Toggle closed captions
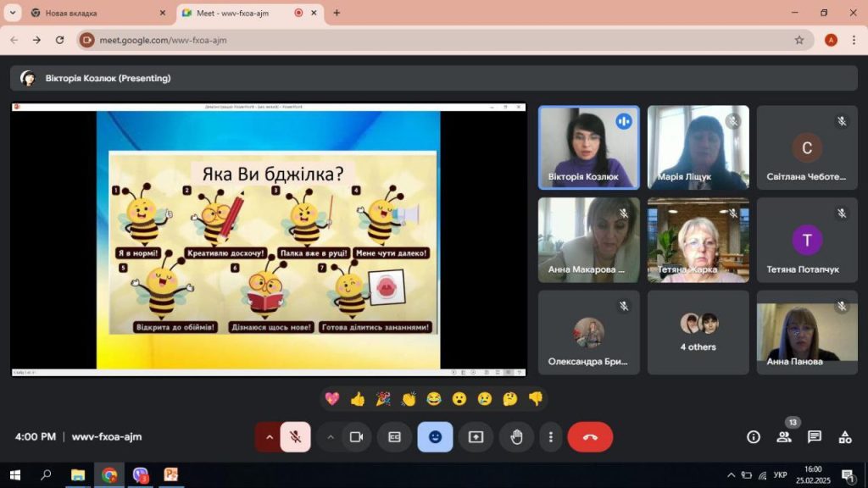 click(394, 437)
